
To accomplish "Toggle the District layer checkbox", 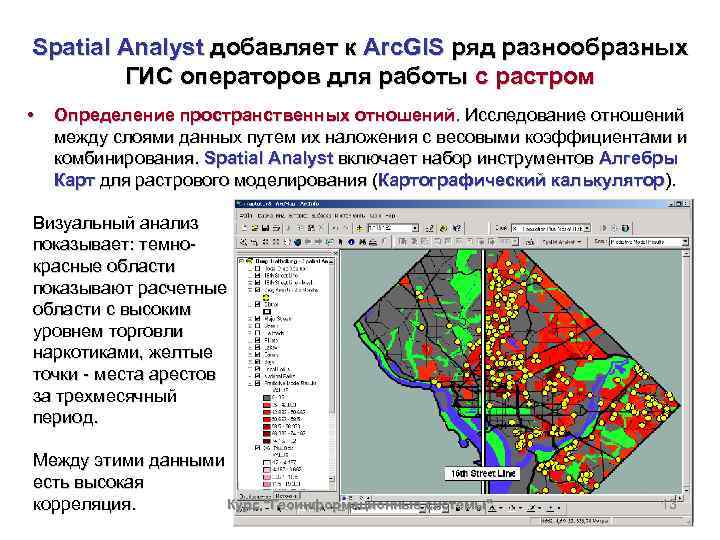I will (x=257, y=304).
